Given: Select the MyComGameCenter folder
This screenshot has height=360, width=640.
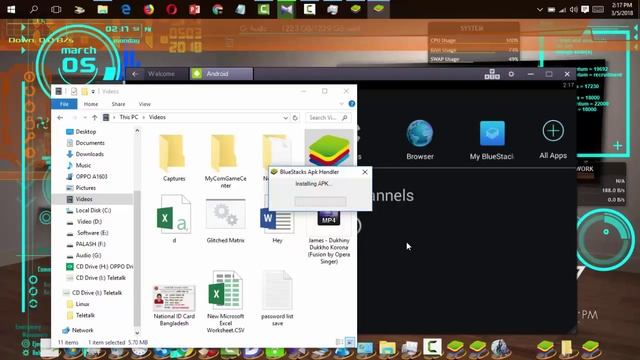Looking at the screenshot, I should tap(226, 161).
